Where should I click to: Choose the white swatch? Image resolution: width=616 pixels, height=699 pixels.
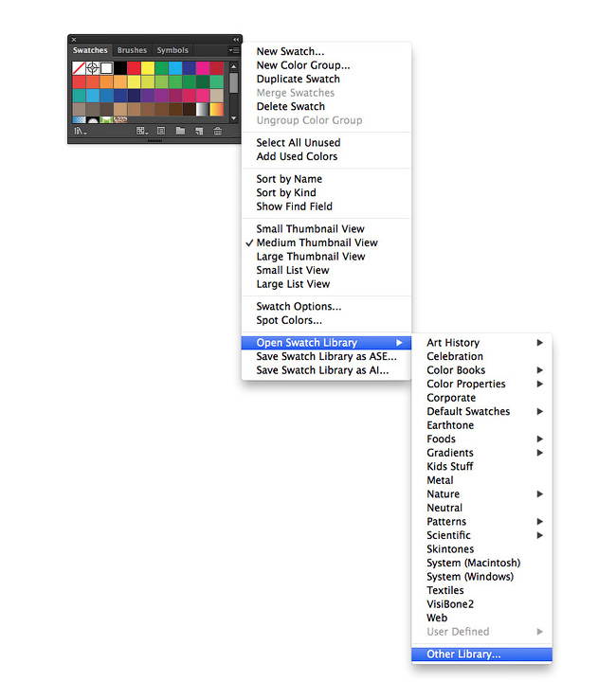[106, 68]
